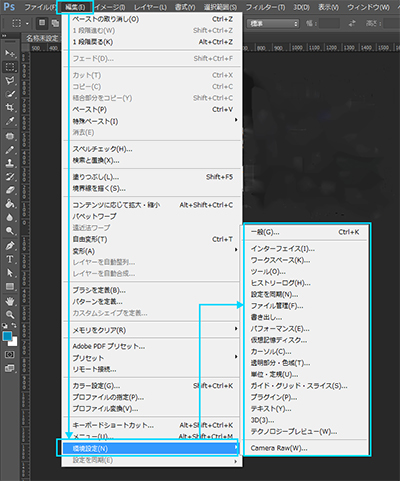Viewport: 400px width, 481px height.
Task: Select the Pen tool
Action: pos(10,246)
